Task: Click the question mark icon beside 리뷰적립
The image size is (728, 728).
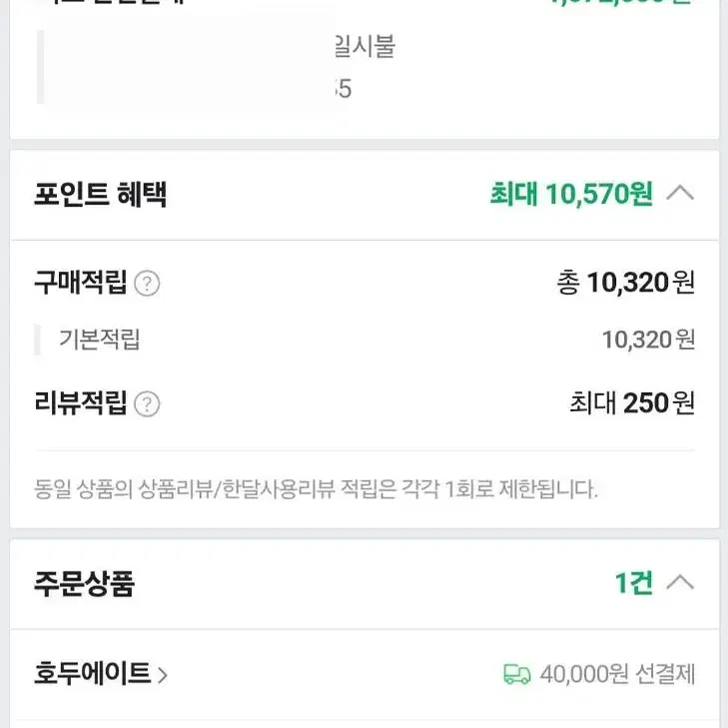Action: pyautogui.click(x=147, y=403)
